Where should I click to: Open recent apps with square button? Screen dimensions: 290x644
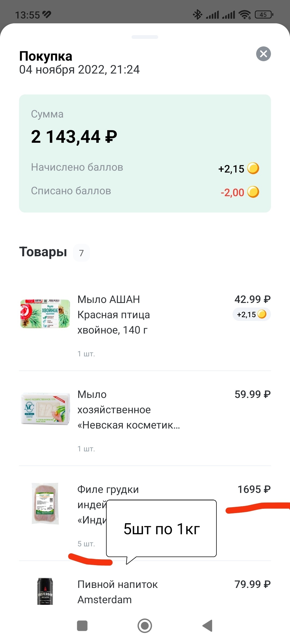pyautogui.click(x=82, y=626)
